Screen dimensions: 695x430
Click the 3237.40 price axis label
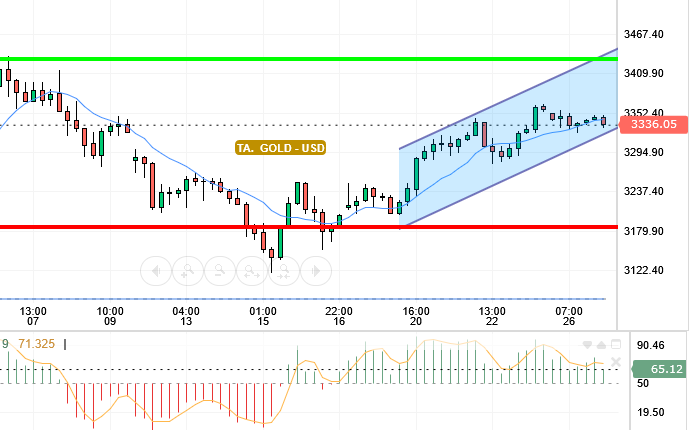(644, 192)
